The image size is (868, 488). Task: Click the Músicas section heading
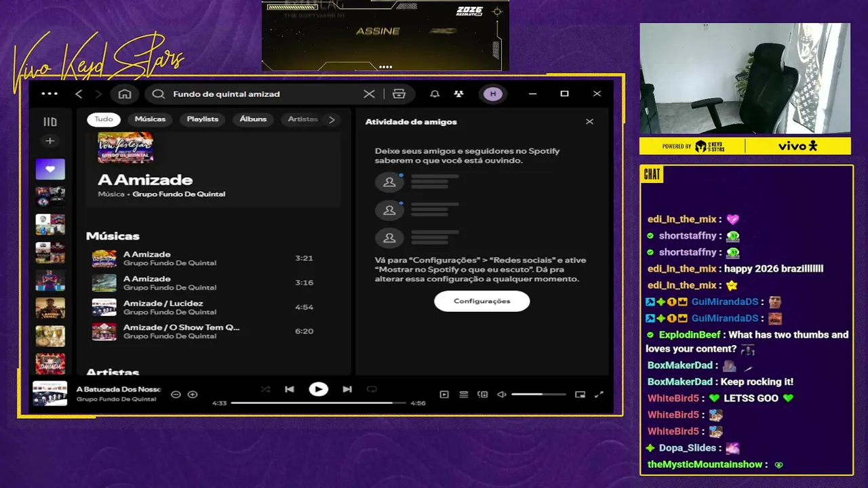[113, 236]
